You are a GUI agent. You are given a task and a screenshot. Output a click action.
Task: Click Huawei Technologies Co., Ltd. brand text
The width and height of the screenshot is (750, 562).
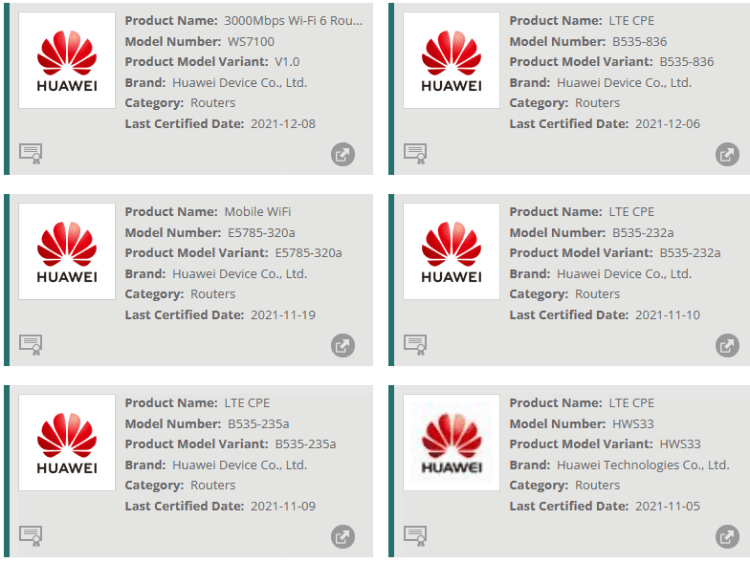pos(643,465)
